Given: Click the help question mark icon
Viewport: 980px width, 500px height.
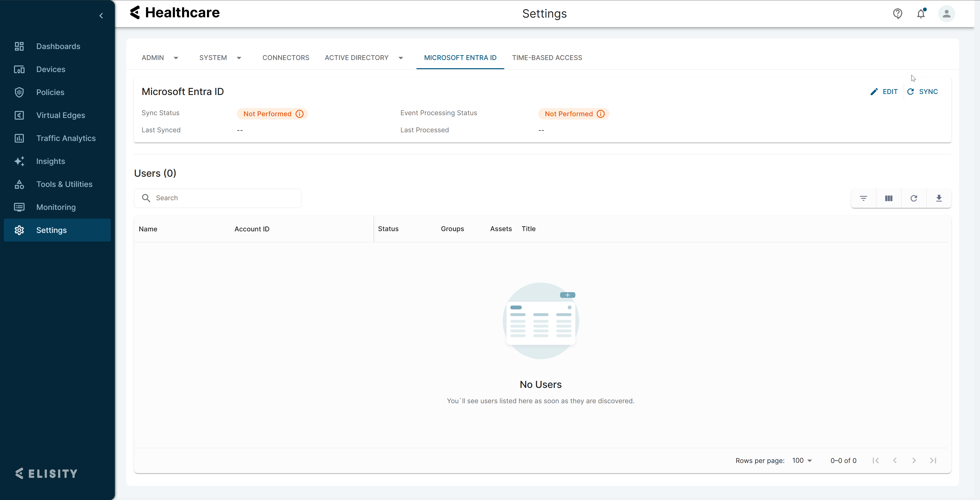Looking at the screenshot, I should (898, 14).
